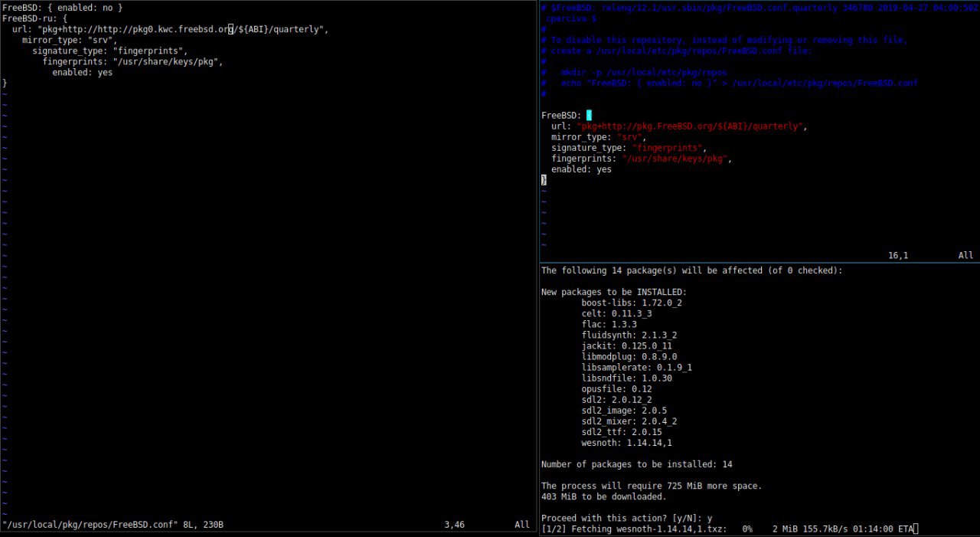Screen dimensions: 980x537
Task: Click the 'flac: 1.3.3' package entry
Action: pyautogui.click(x=609, y=324)
